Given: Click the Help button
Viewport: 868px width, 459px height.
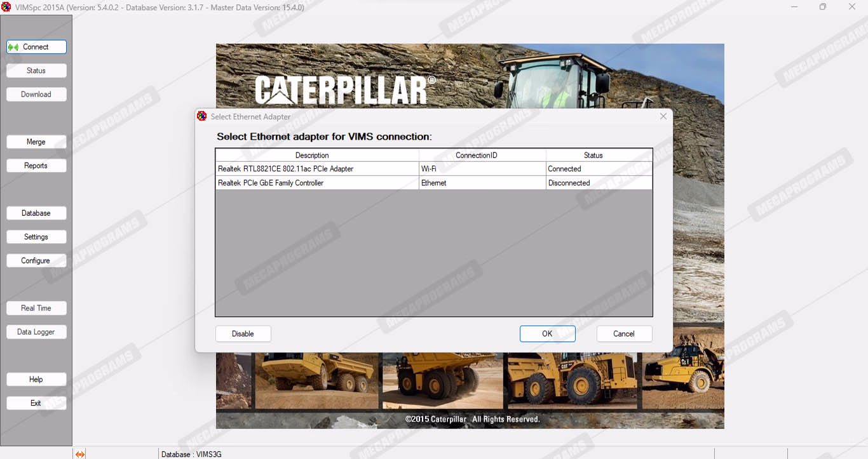Looking at the screenshot, I should 36,380.
